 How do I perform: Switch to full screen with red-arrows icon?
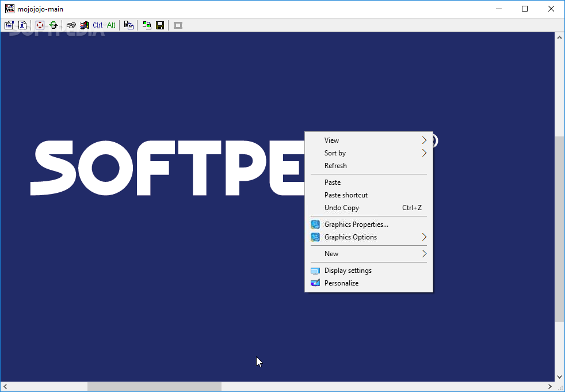pos(40,25)
